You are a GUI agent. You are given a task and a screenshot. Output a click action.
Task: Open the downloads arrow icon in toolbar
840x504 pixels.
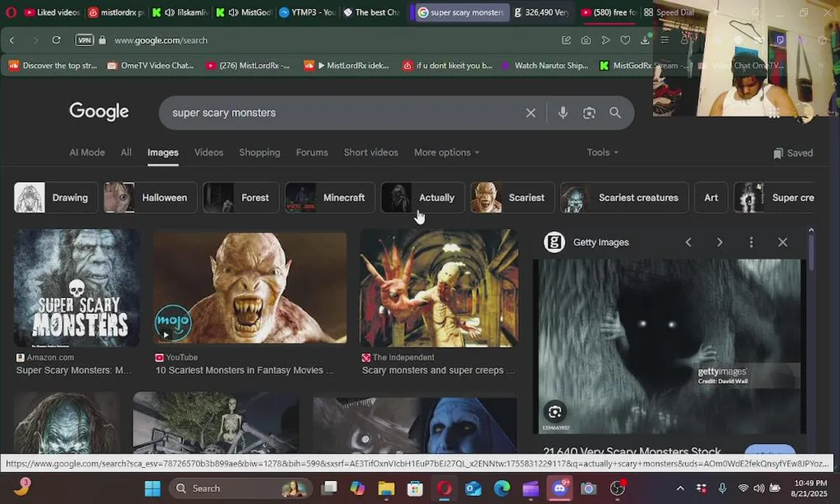pyautogui.click(x=645, y=41)
